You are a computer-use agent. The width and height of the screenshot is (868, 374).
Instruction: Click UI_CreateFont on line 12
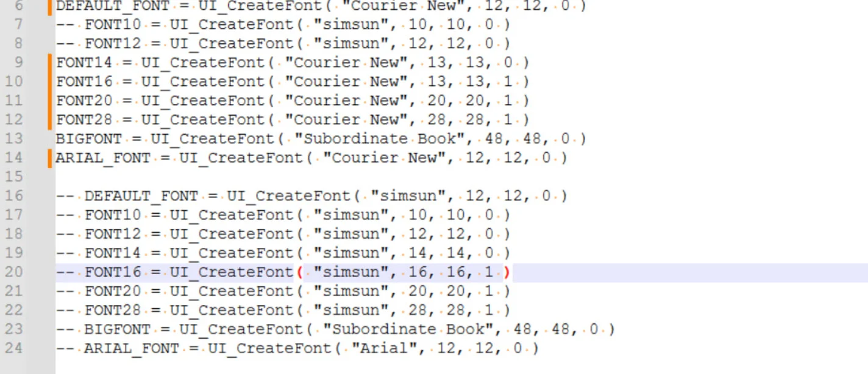coord(203,120)
